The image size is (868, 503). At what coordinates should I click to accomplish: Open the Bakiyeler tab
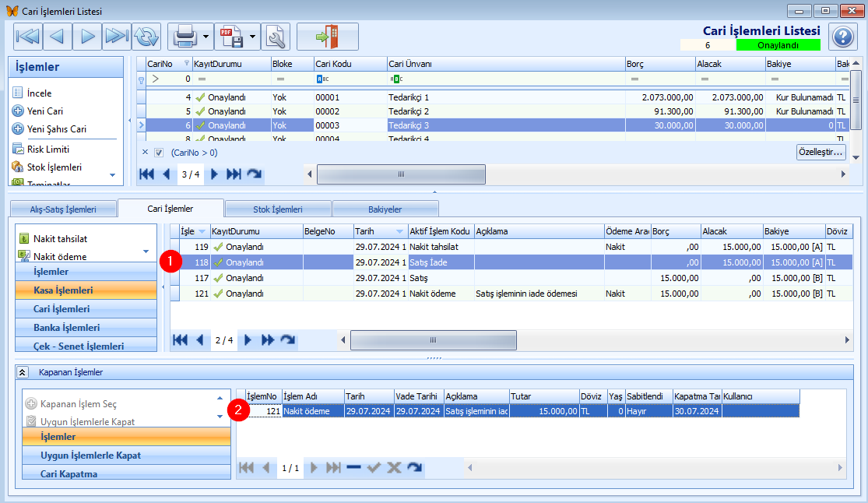[x=385, y=209]
